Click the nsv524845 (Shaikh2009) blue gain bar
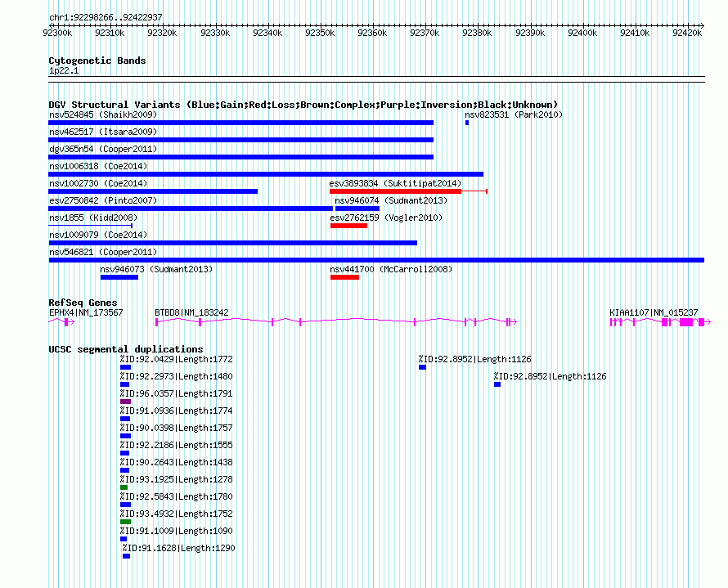 [x=241, y=123]
